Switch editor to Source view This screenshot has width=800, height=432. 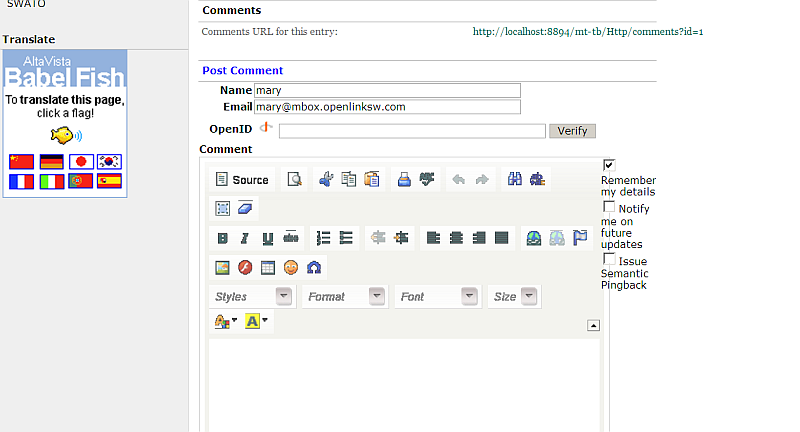(x=242, y=180)
